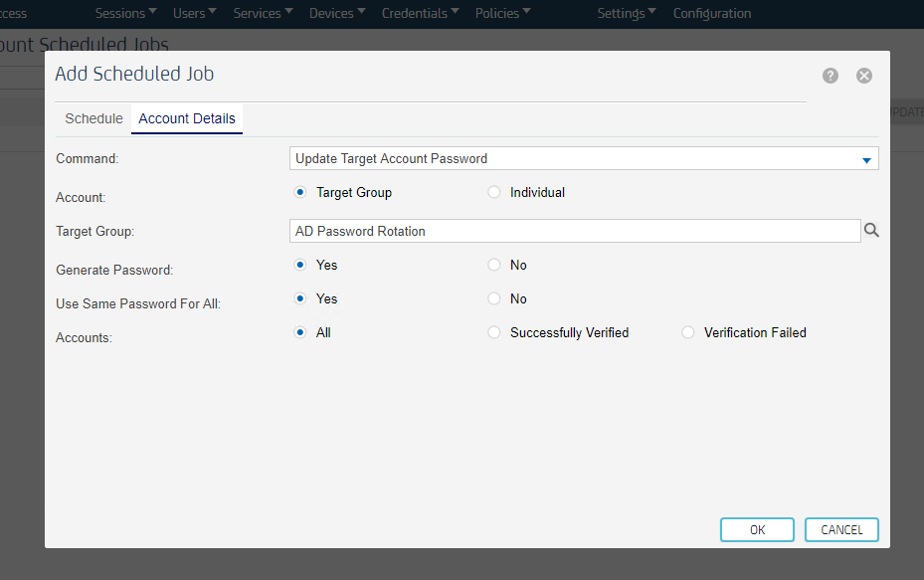Select the Individual account radio button
924x580 pixels.
(494, 192)
